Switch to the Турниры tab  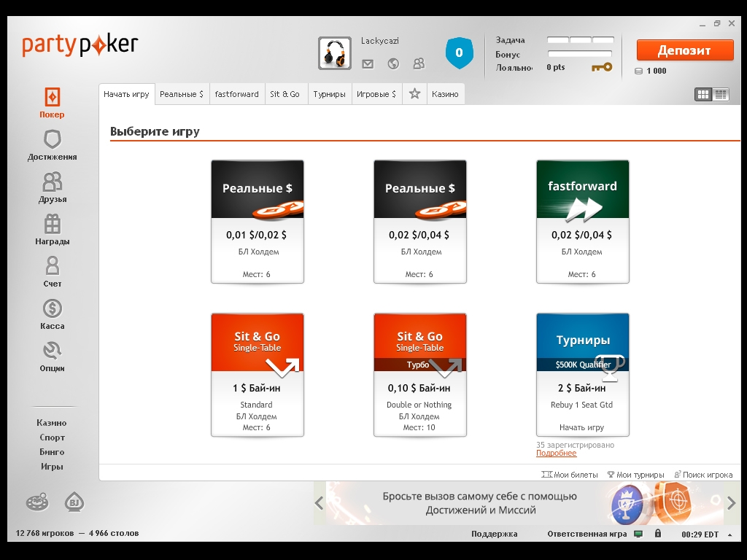[x=329, y=94]
